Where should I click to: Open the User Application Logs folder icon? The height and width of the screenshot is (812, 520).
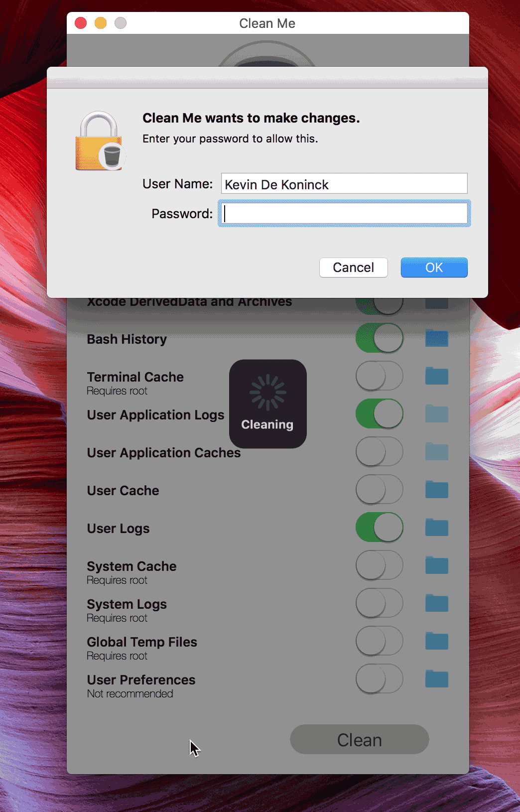(437, 414)
